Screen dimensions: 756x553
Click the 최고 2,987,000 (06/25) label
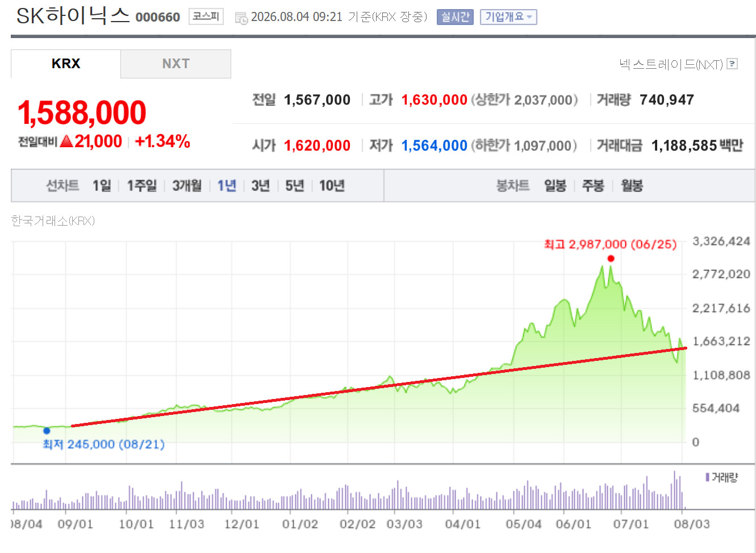click(x=611, y=244)
